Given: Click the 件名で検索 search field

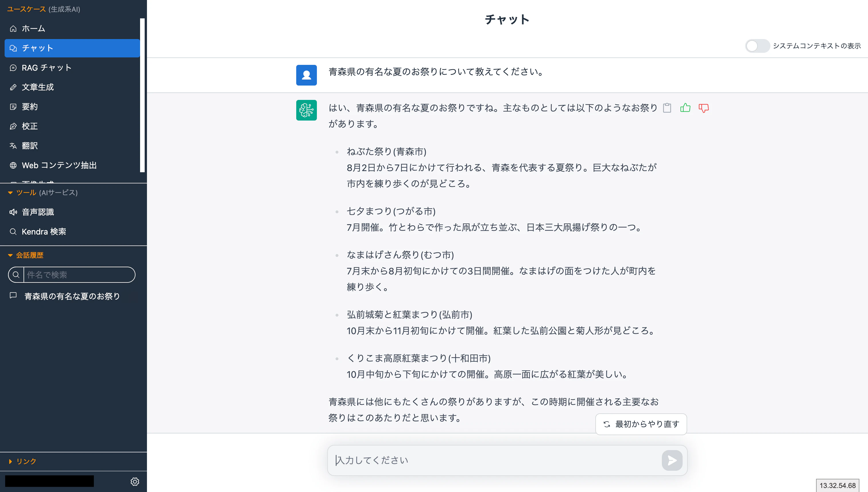Looking at the screenshot, I should 80,275.
